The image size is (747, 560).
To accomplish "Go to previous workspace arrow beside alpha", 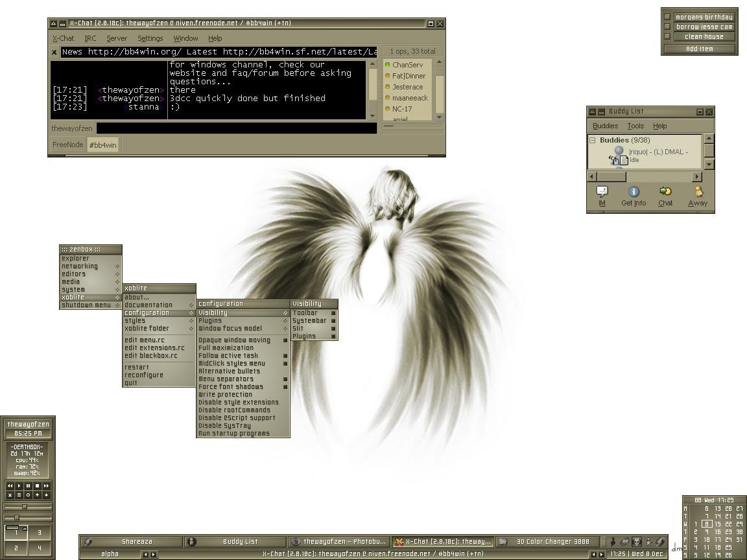I will pyautogui.click(x=146, y=554).
